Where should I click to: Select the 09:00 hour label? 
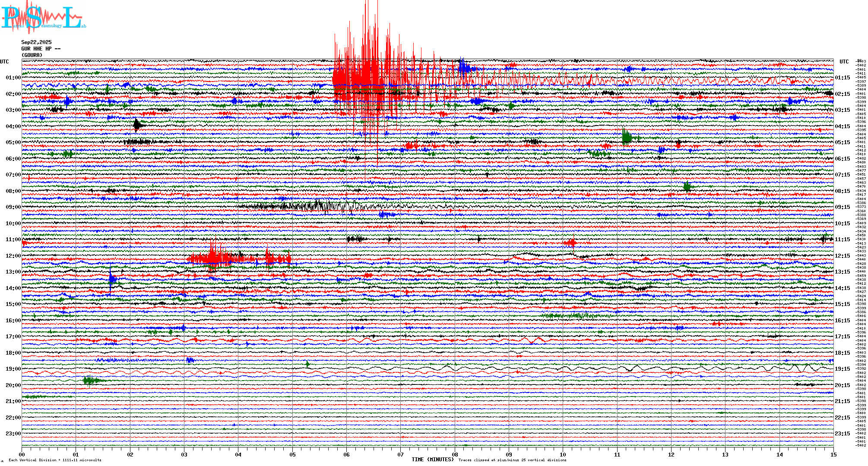pos(13,207)
